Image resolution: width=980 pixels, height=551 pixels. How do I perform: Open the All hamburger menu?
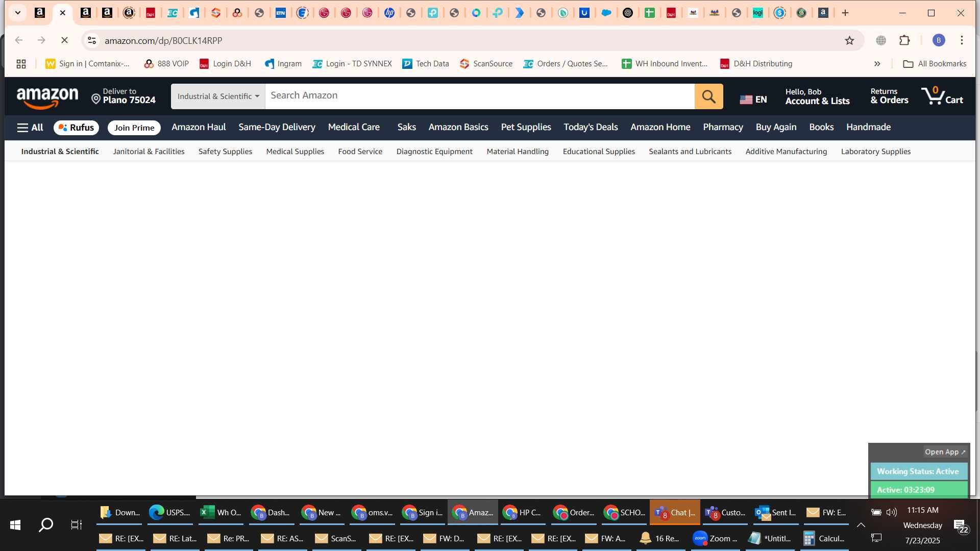point(30,128)
